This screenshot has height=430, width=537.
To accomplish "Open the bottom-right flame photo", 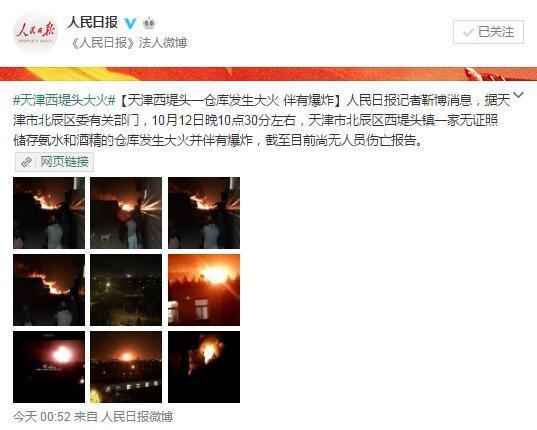I will tap(204, 367).
